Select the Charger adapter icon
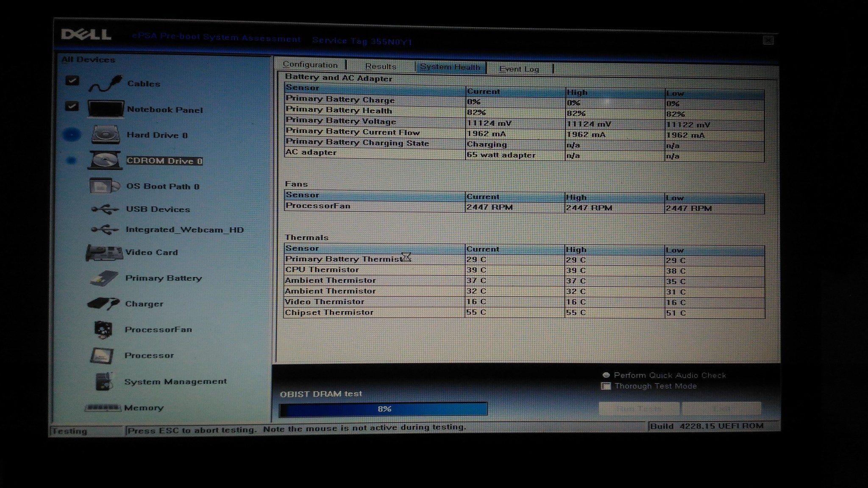Image resolution: width=868 pixels, height=488 pixels. [103, 304]
